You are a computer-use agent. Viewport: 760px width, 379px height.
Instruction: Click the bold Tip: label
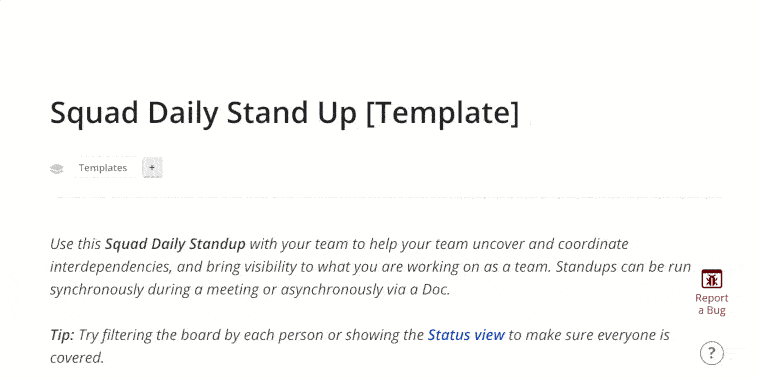(x=63, y=335)
